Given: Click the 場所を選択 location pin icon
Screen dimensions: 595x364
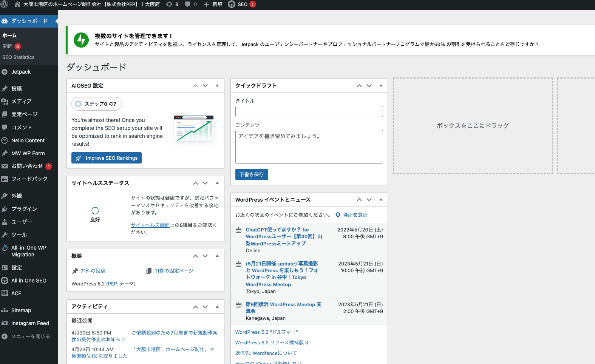Looking at the screenshot, I should (338, 215).
